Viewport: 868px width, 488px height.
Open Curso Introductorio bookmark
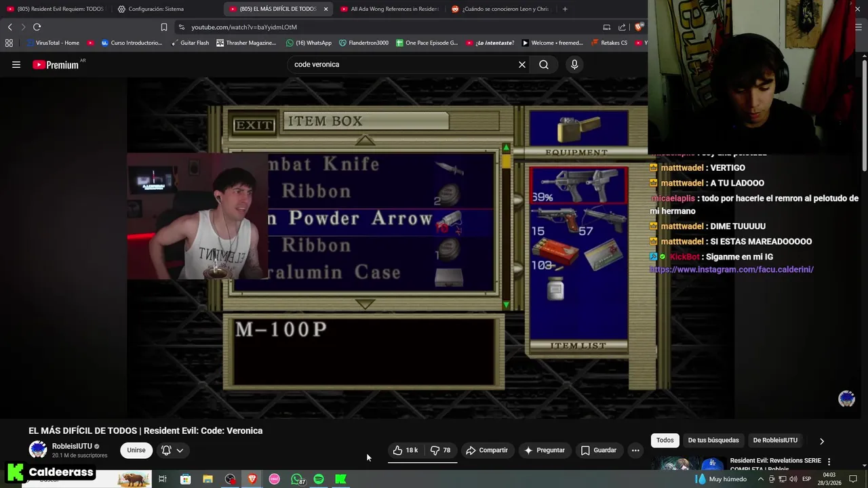(132, 43)
